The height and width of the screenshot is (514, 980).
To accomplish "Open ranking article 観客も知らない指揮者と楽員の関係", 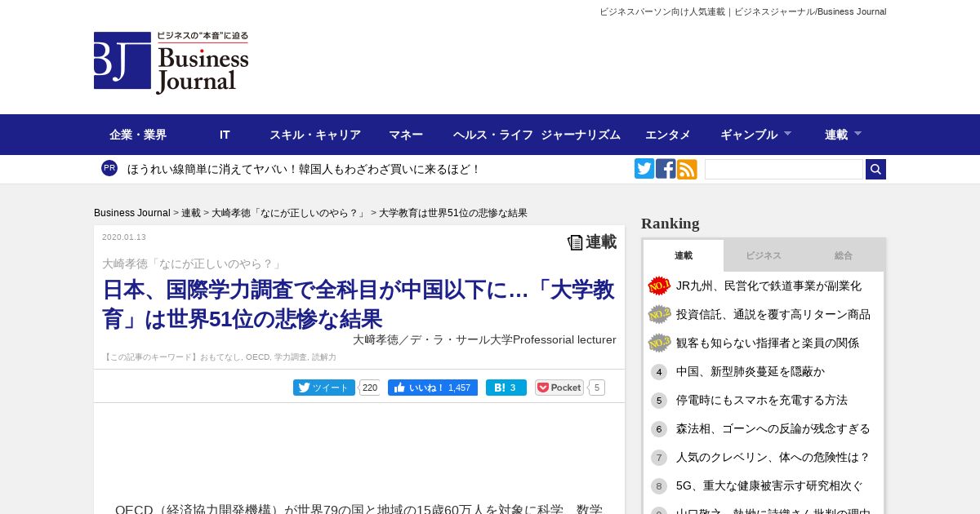I will [768, 343].
